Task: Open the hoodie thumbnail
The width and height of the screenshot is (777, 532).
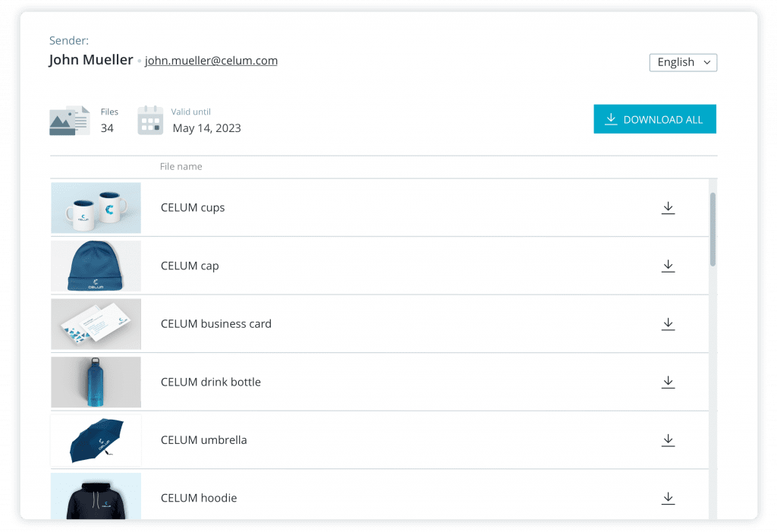Action: [x=96, y=496]
